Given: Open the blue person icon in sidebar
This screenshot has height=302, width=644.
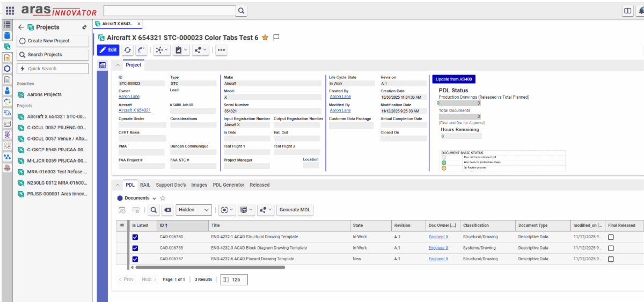Looking at the screenshot, I should pyautogui.click(x=7, y=91).
